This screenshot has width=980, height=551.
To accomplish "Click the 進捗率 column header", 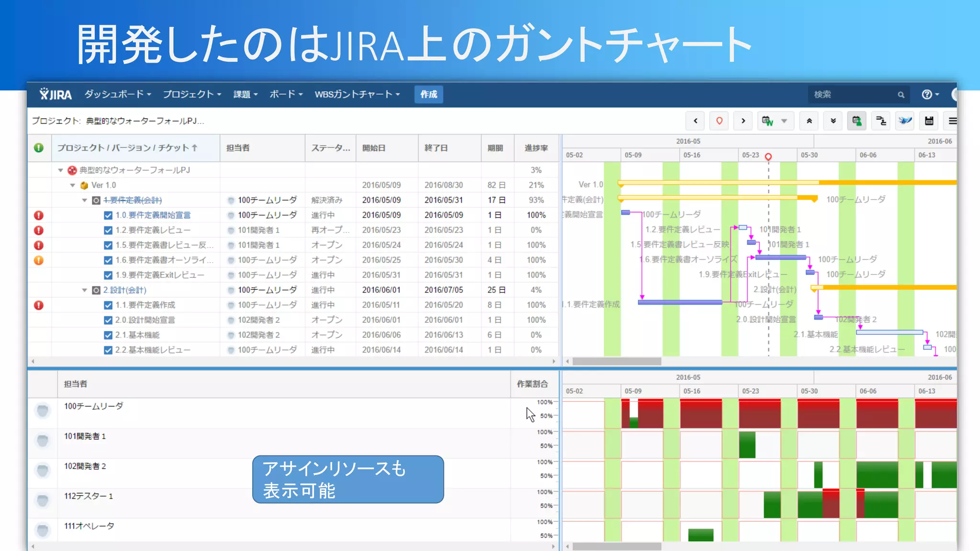I will click(536, 148).
